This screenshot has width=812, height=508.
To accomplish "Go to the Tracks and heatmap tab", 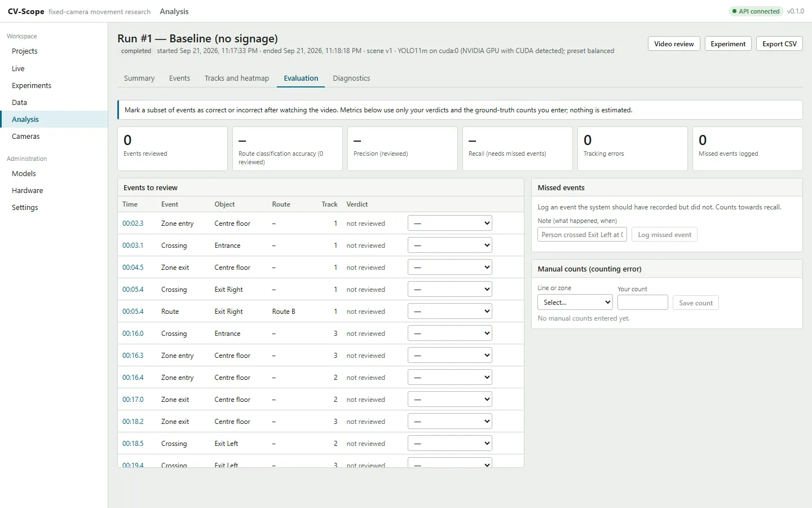I will 237,78.
